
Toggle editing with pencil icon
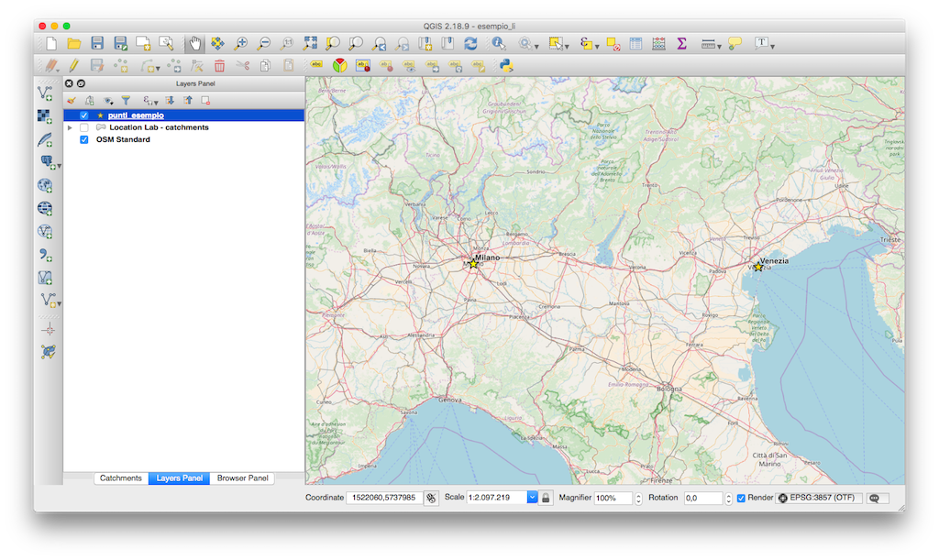[73, 66]
